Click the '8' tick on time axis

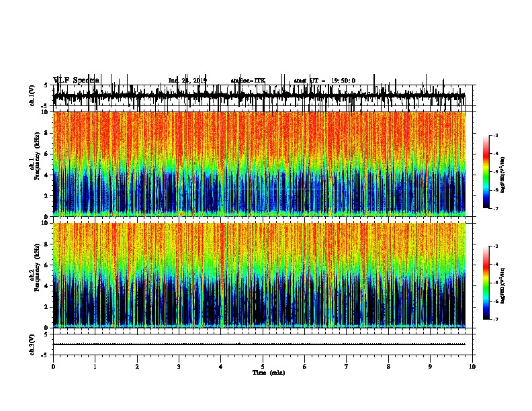(x=388, y=367)
